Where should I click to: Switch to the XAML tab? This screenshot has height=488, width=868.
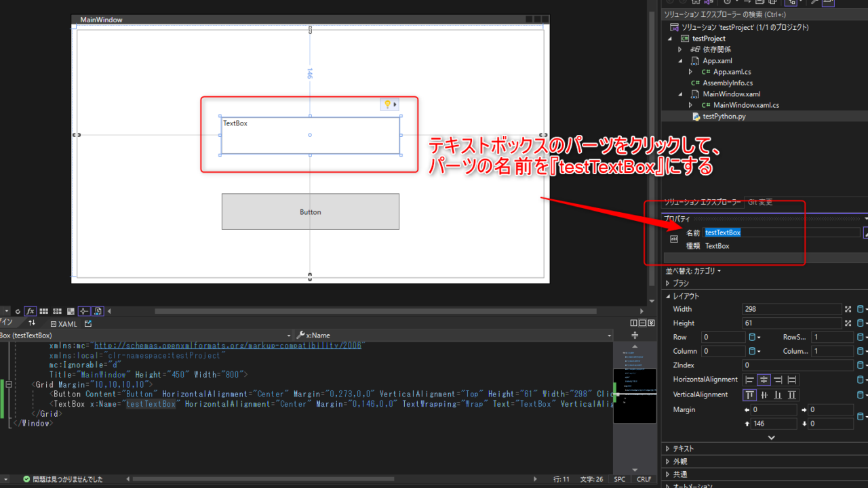click(x=64, y=324)
